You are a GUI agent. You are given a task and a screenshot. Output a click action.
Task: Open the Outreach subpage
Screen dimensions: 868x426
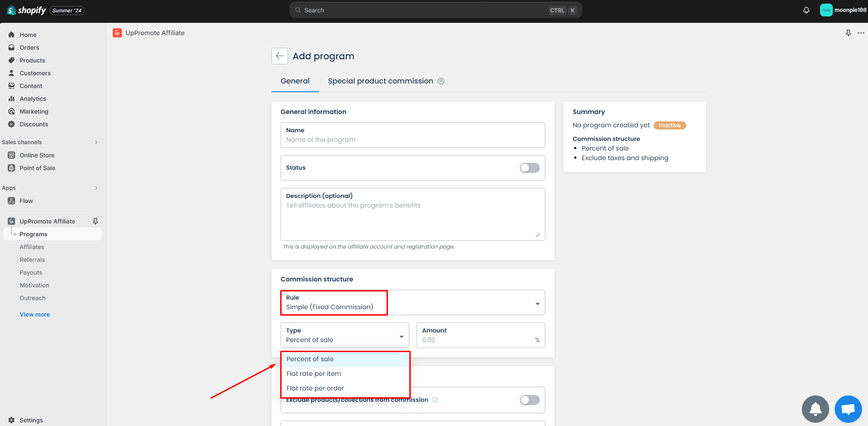pos(32,298)
